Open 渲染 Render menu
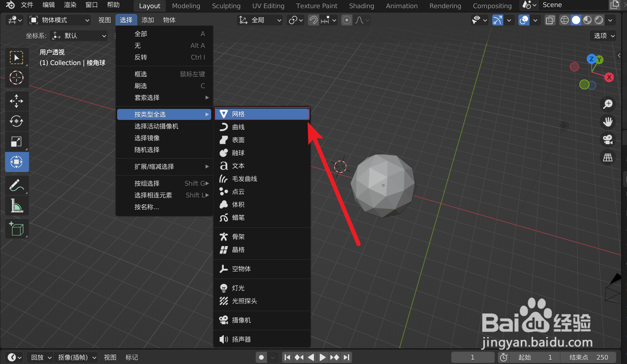The image size is (627, 364). point(70,5)
